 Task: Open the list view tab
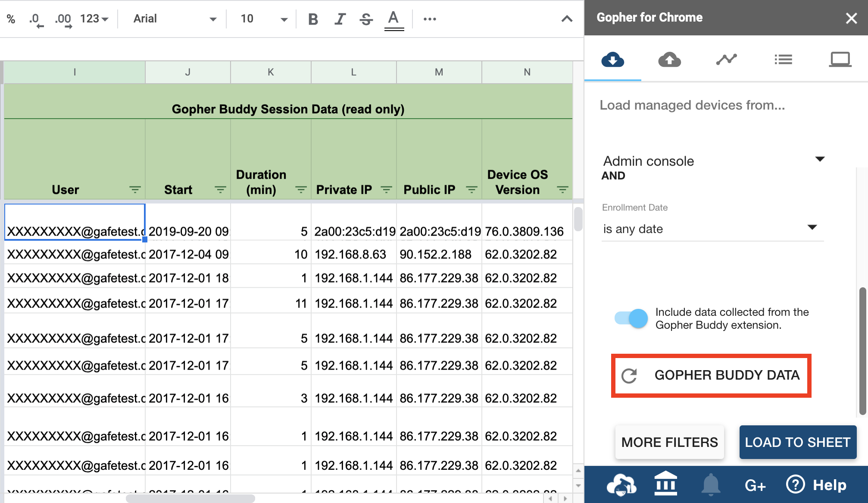point(783,60)
